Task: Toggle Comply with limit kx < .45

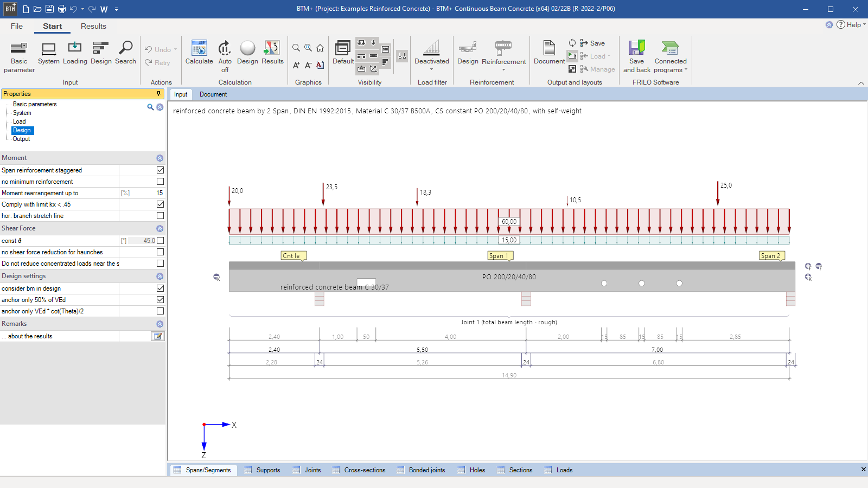Action: [160, 204]
